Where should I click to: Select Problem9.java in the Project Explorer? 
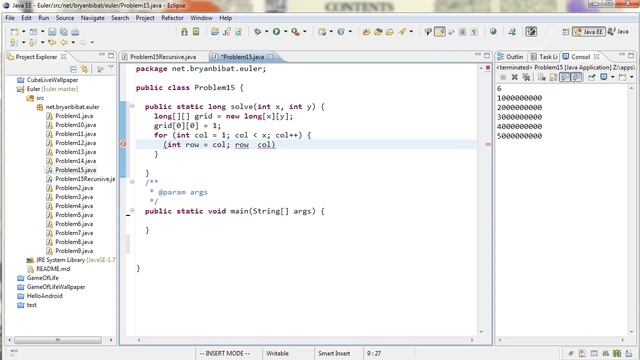(69, 251)
